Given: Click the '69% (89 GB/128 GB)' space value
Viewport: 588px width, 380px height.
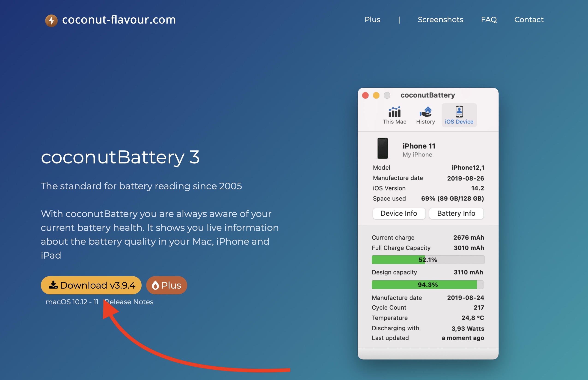Looking at the screenshot, I should tap(452, 199).
